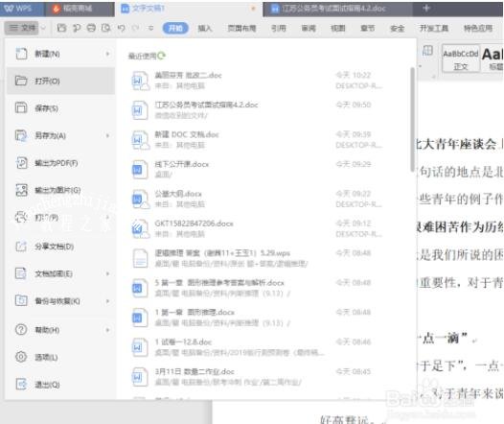Switch to the 特色应用 ribbon tab
This screenshot has height=424, width=504.
tap(478, 29)
